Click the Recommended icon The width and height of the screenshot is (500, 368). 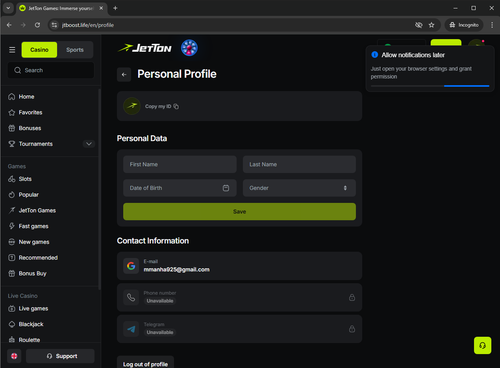[12, 257]
